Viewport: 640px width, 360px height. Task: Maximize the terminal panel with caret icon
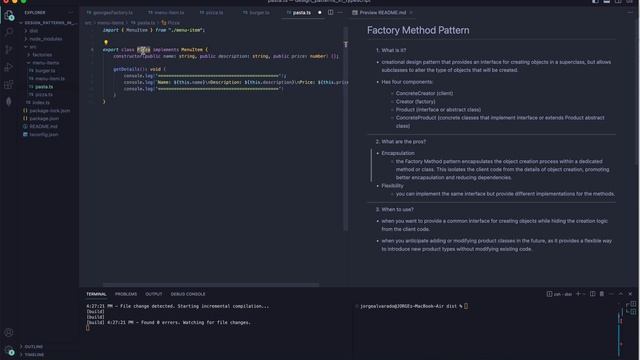click(x=621, y=294)
